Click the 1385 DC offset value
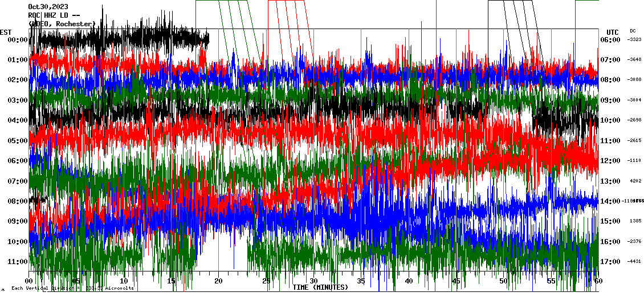 (x=636, y=221)
